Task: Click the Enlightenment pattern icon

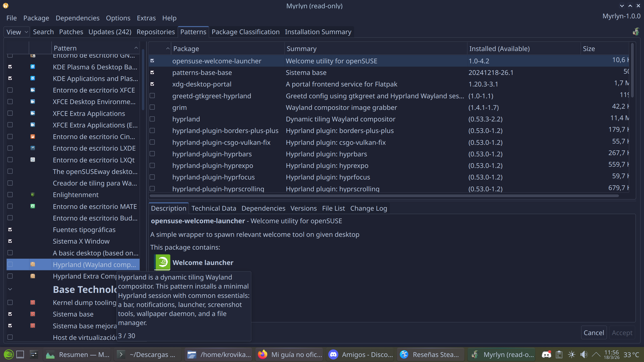Action: [x=33, y=195]
